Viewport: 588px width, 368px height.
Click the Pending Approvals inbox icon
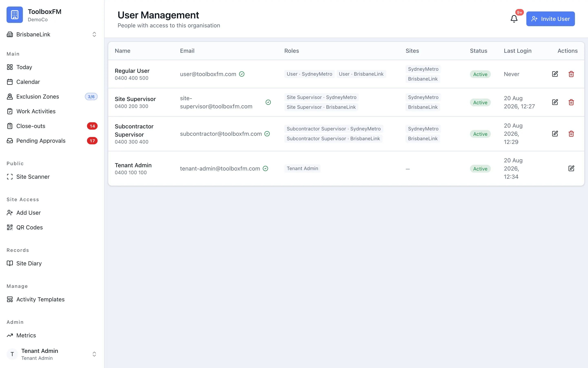(10, 141)
